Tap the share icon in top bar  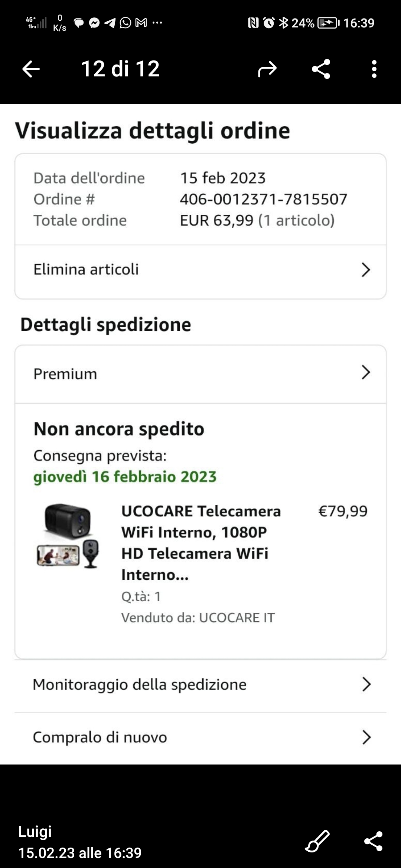click(321, 69)
